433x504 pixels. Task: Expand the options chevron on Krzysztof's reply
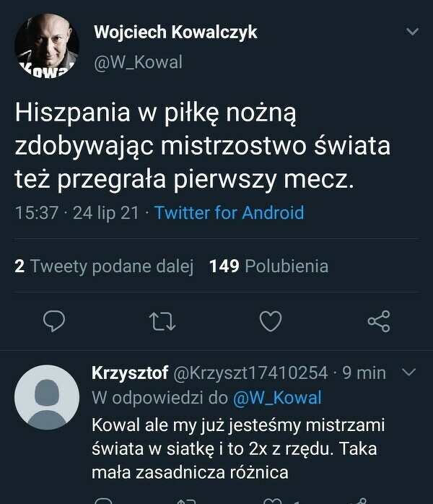408,373
